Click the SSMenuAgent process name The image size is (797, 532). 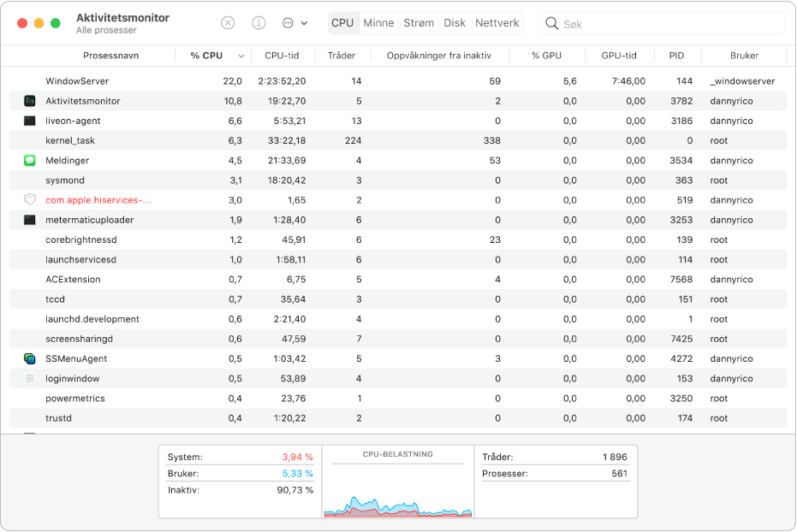(x=76, y=359)
